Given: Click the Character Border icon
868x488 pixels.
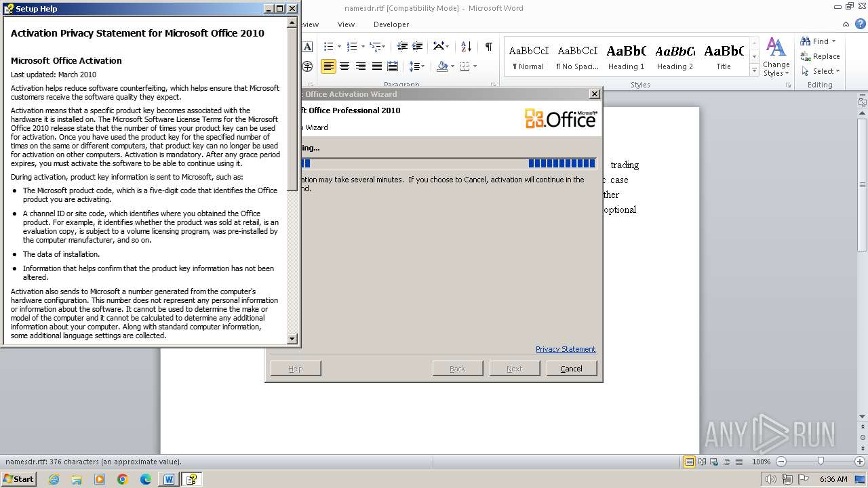Looking at the screenshot, I should coord(307,46).
